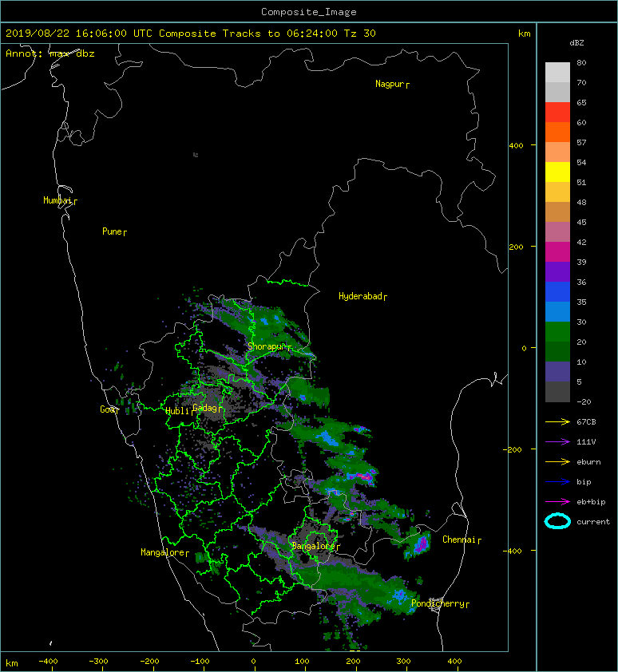Click the bright green 30 dBZ swatch
The height and width of the screenshot is (672, 618).
coord(557,332)
